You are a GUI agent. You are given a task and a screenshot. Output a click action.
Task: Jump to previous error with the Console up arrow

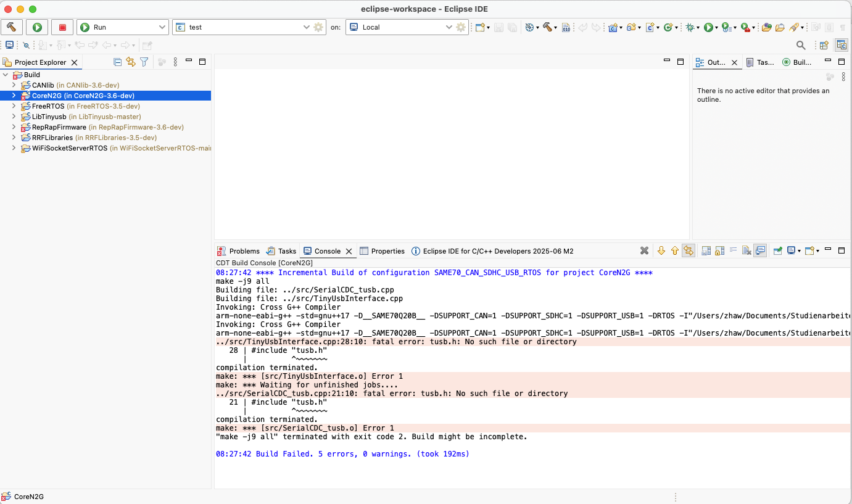pos(674,250)
